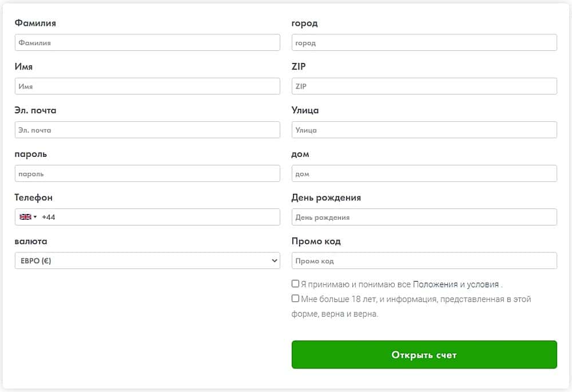The height and width of the screenshot is (392, 572).
Task: Open the country code dropdown arrow
Action: click(x=35, y=217)
